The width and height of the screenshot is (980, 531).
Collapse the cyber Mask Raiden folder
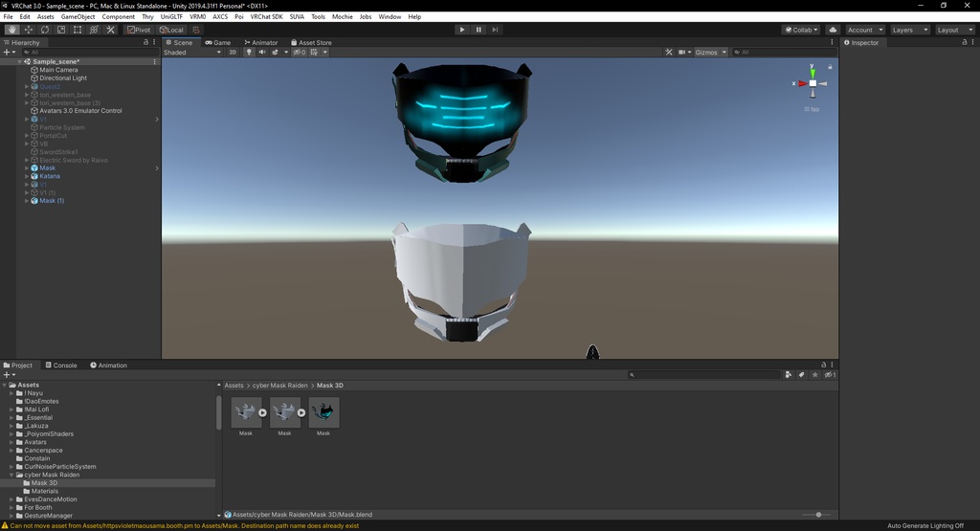(11, 475)
